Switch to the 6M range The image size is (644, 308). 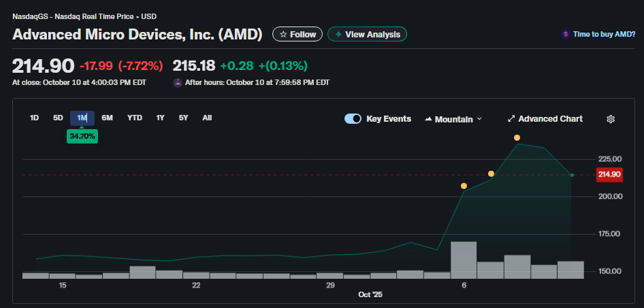(107, 118)
